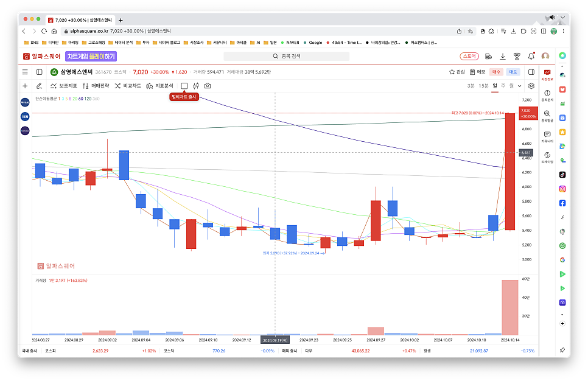Click the multi-chart square layout icon
Screen dimensions: 588x381
coord(184,86)
